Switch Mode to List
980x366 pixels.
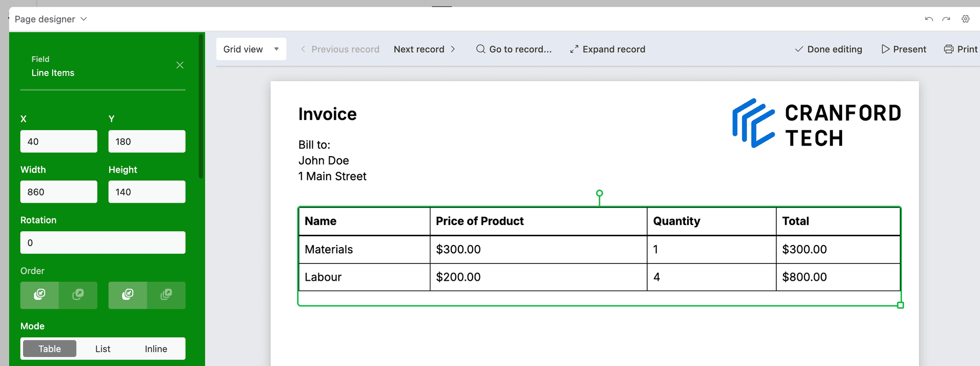pyautogui.click(x=103, y=349)
